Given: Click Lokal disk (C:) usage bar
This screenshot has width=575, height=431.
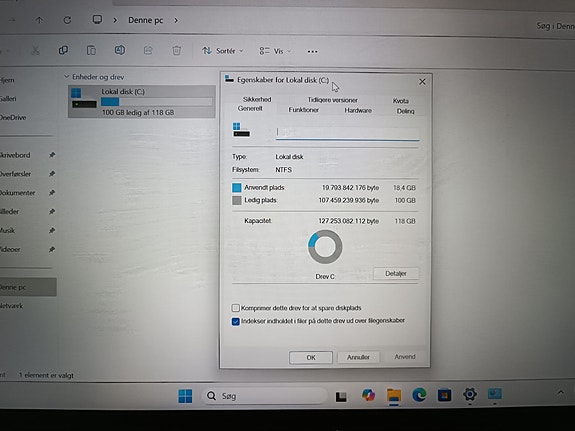Looking at the screenshot, I should (157, 102).
